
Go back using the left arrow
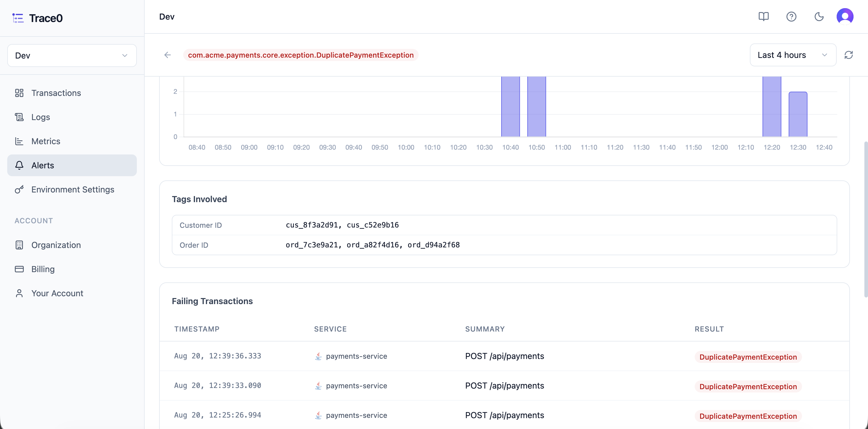click(x=168, y=55)
